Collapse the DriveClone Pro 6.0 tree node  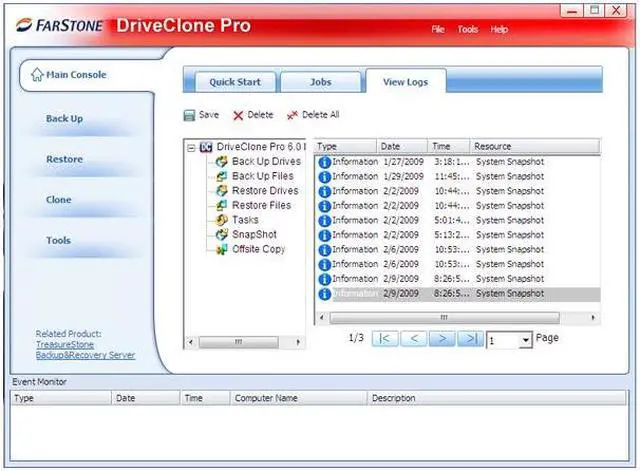pos(191,148)
